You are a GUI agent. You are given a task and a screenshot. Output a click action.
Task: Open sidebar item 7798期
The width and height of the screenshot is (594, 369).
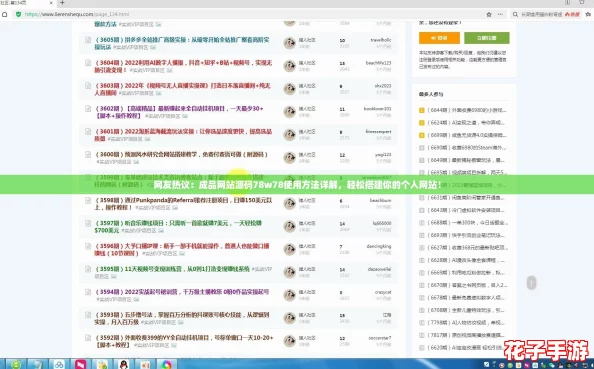click(466, 323)
